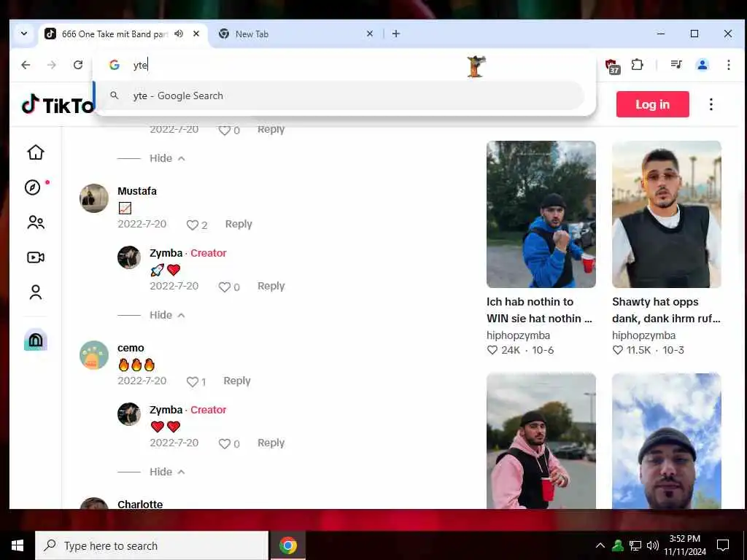Like cemo's fire emoji comment

(192, 382)
